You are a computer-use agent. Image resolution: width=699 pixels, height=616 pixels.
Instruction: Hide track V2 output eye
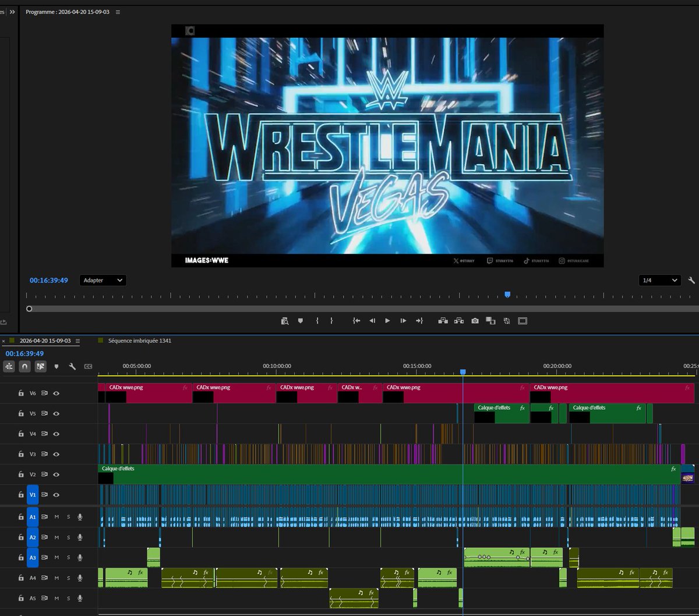click(57, 475)
